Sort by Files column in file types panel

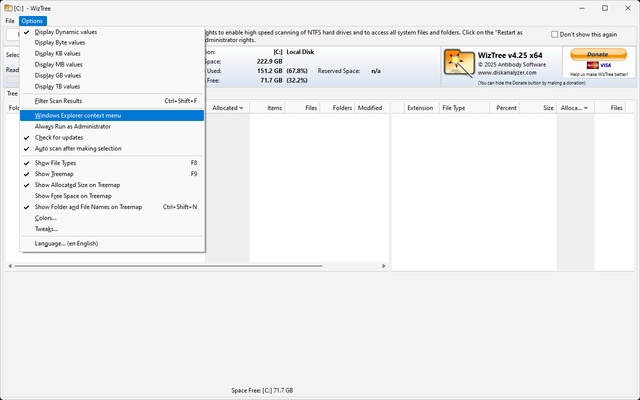(609, 108)
